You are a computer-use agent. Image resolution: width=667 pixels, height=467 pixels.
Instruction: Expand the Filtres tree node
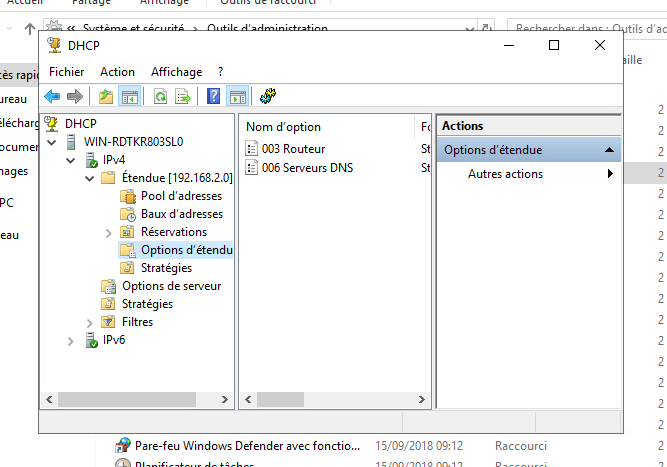click(x=89, y=322)
